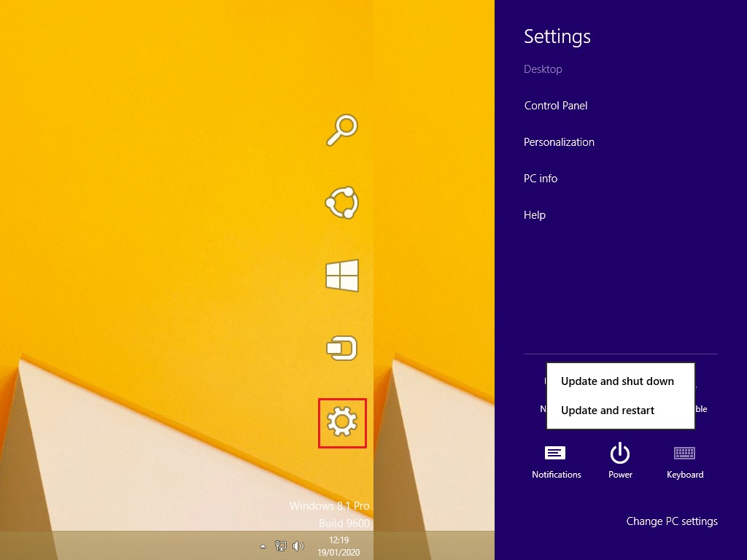The image size is (747, 560).
Task: Click PC info link
Action: click(541, 179)
